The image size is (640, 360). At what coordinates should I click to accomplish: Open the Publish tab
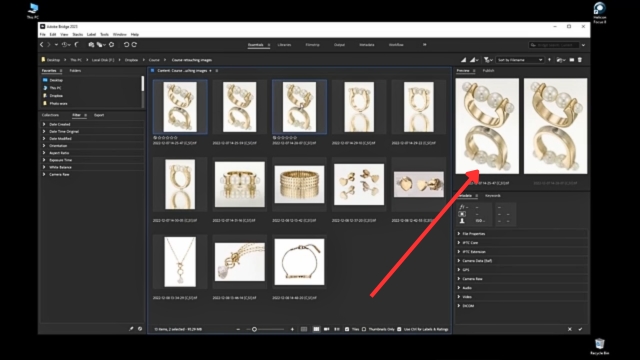pyautogui.click(x=489, y=71)
